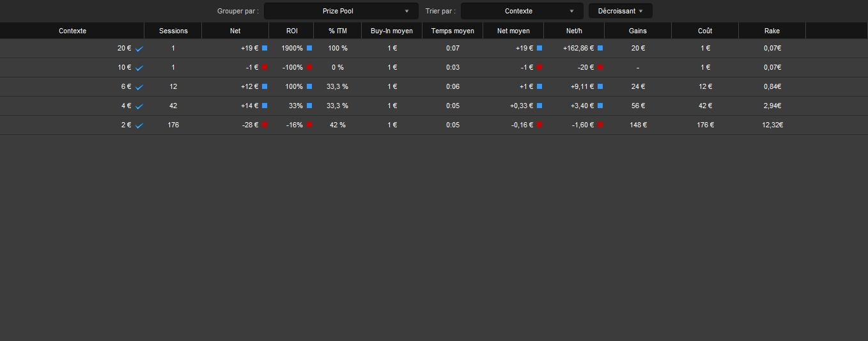This screenshot has height=341, width=868.
Task: Sort by the Sessions column header
Action: 173,31
